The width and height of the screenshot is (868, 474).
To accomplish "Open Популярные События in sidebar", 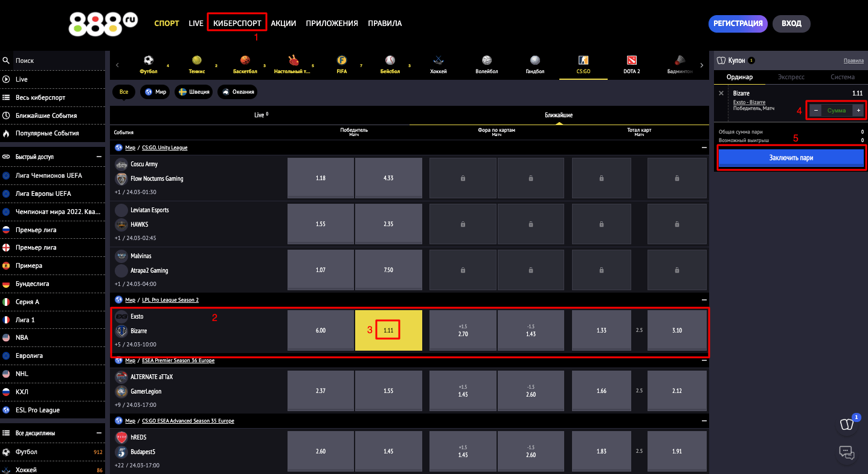I will [53, 133].
